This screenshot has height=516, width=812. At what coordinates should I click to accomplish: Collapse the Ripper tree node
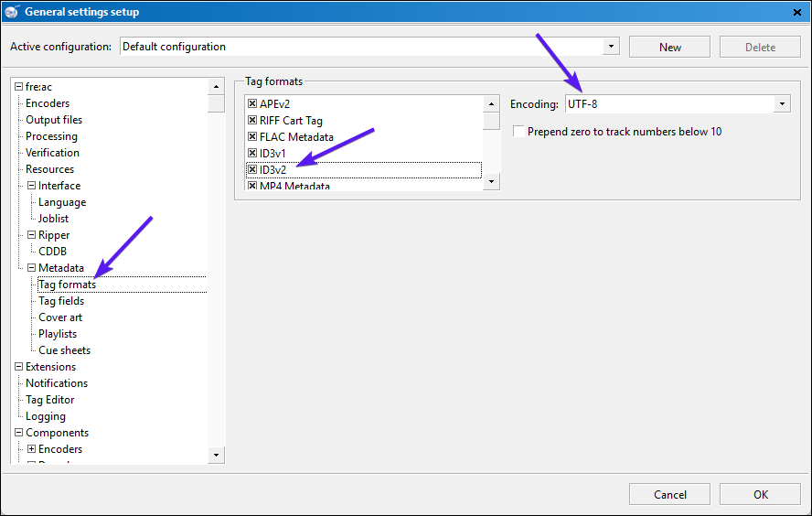coord(32,235)
